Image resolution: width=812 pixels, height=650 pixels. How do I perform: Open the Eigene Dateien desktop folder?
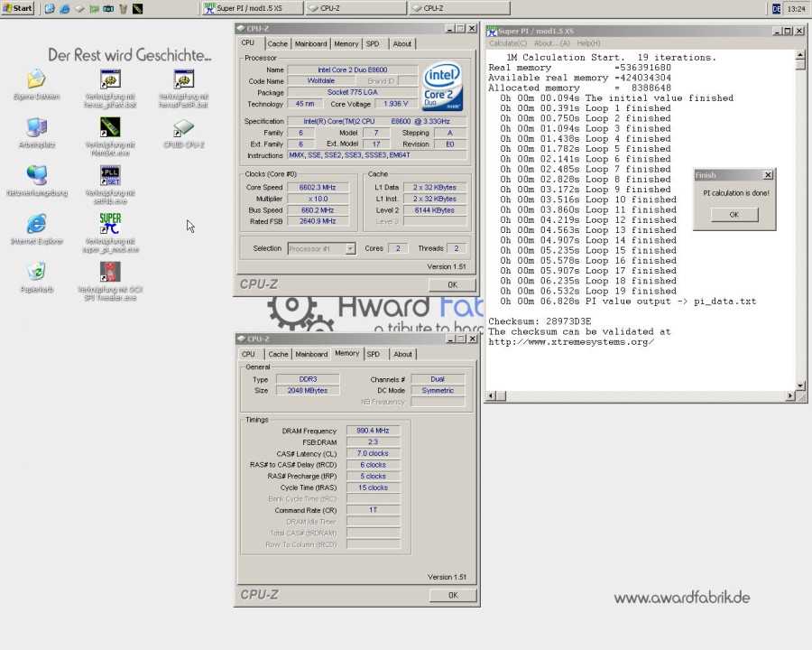click(x=36, y=79)
